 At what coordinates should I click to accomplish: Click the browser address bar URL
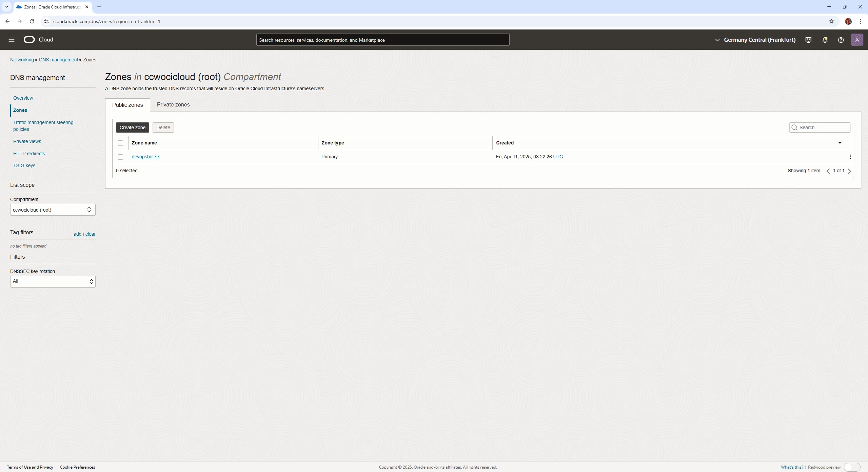(x=106, y=21)
